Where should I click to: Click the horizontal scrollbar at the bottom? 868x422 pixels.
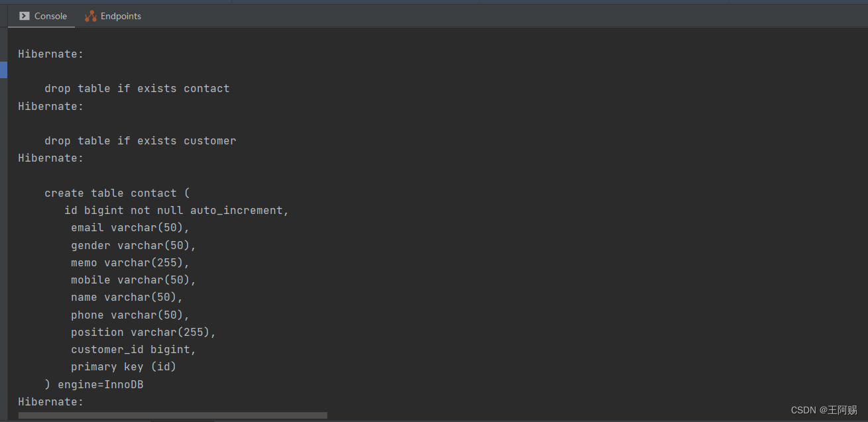(172, 415)
